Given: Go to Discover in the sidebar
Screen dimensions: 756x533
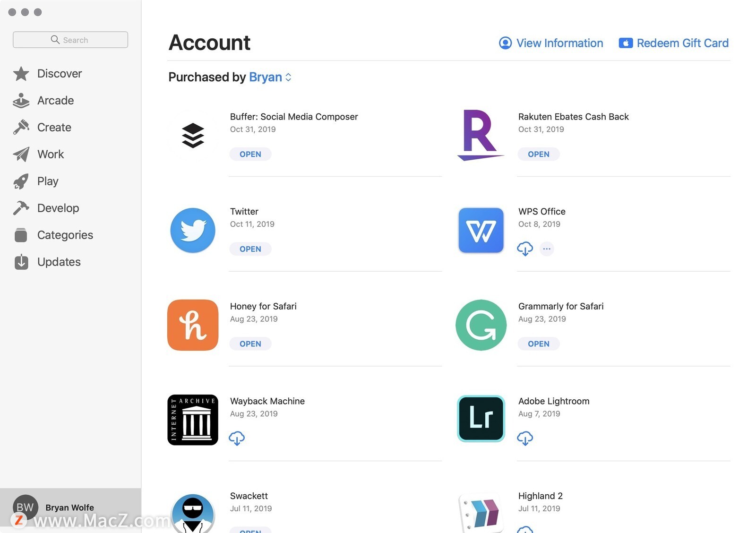Looking at the screenshot, I should tap(60, 74).
